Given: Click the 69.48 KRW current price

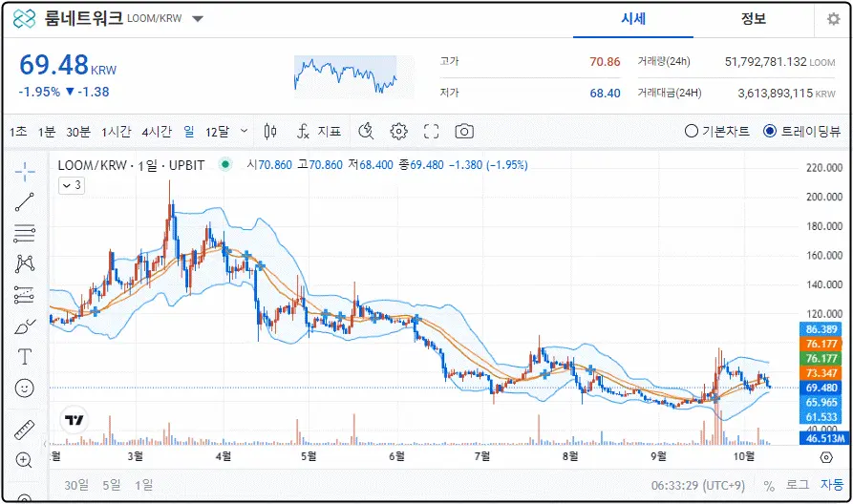Looking at the screenshot, I should 68,65.
